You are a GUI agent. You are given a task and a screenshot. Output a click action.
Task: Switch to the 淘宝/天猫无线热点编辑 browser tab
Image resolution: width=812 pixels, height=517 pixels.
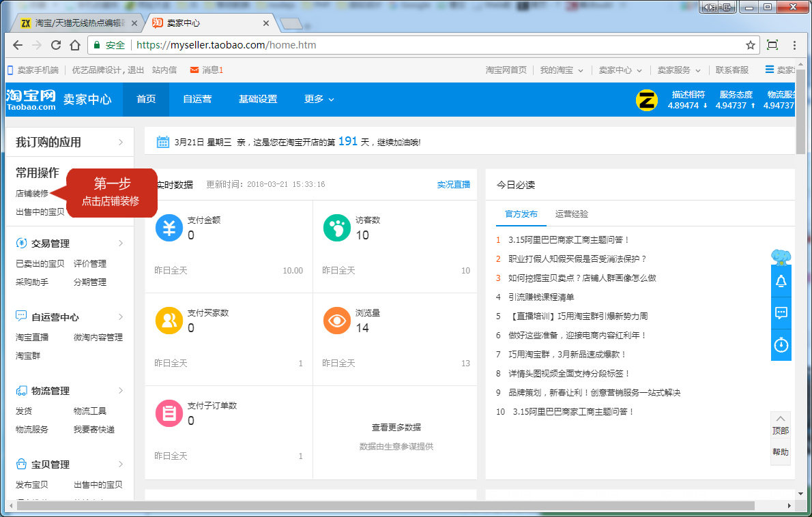point(78,23)
